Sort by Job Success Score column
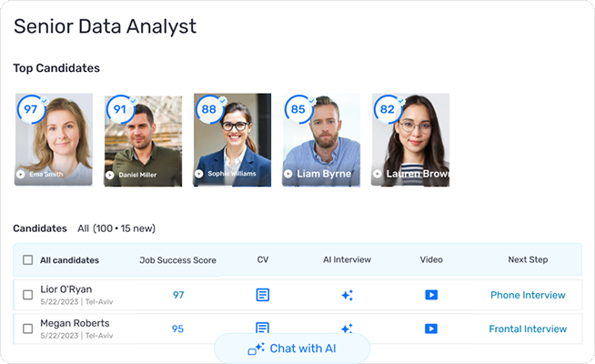The image size is (595, 364). pos(177,260)
